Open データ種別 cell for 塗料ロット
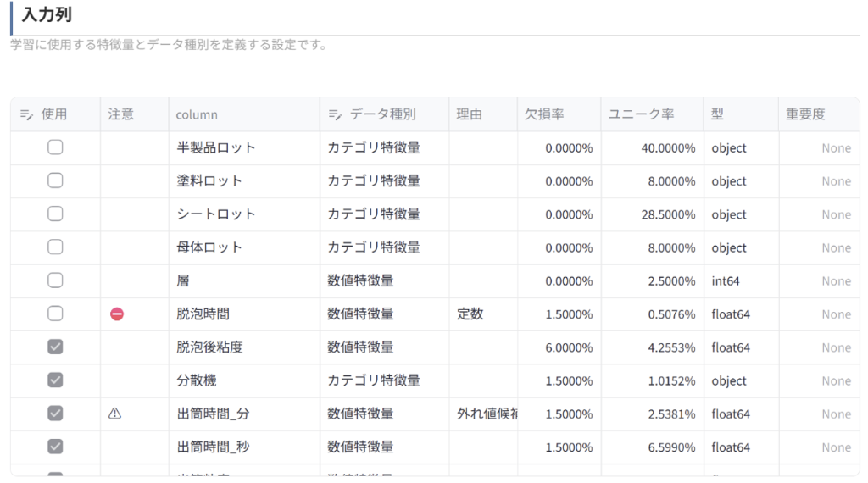The width and height of the screenshot is (868, 483). [x=384, y=181]
